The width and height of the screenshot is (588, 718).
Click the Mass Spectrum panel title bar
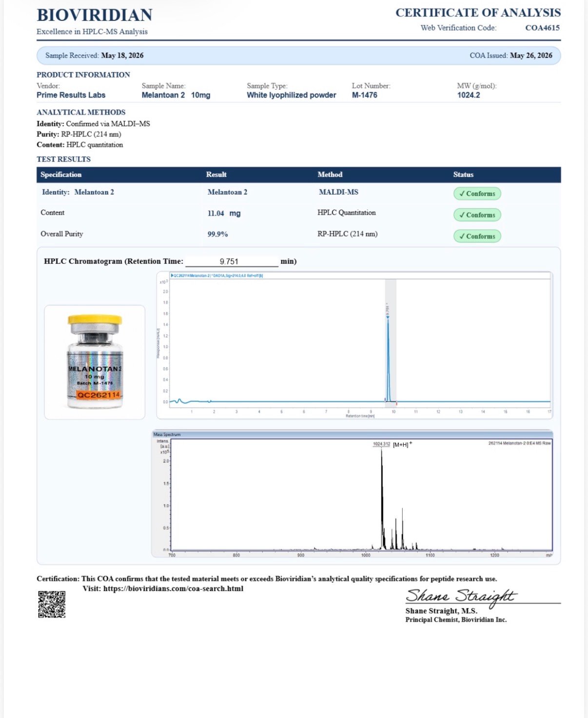tap(352, 434)
